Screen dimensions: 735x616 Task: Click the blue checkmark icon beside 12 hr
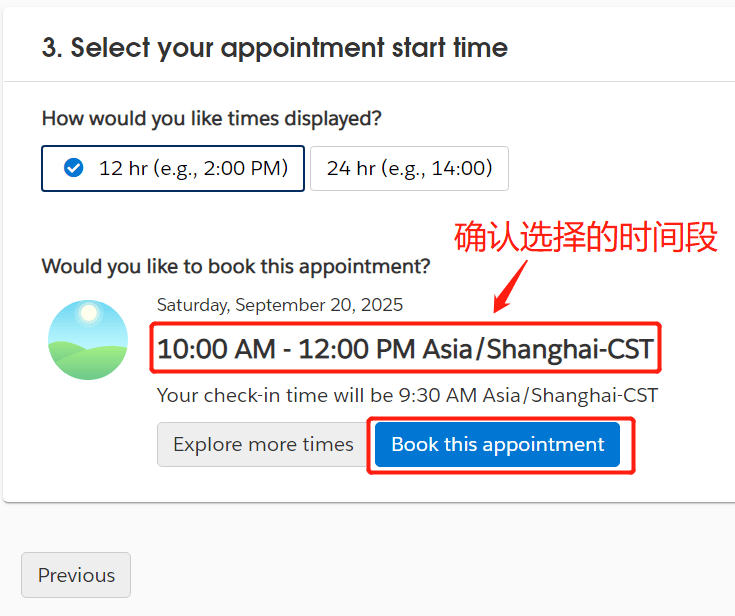(73, 168)
